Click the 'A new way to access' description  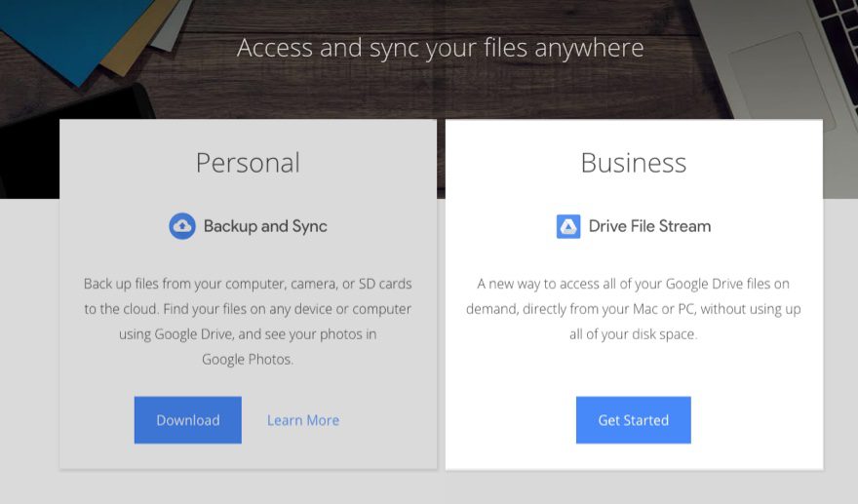[x=634, y=309]
